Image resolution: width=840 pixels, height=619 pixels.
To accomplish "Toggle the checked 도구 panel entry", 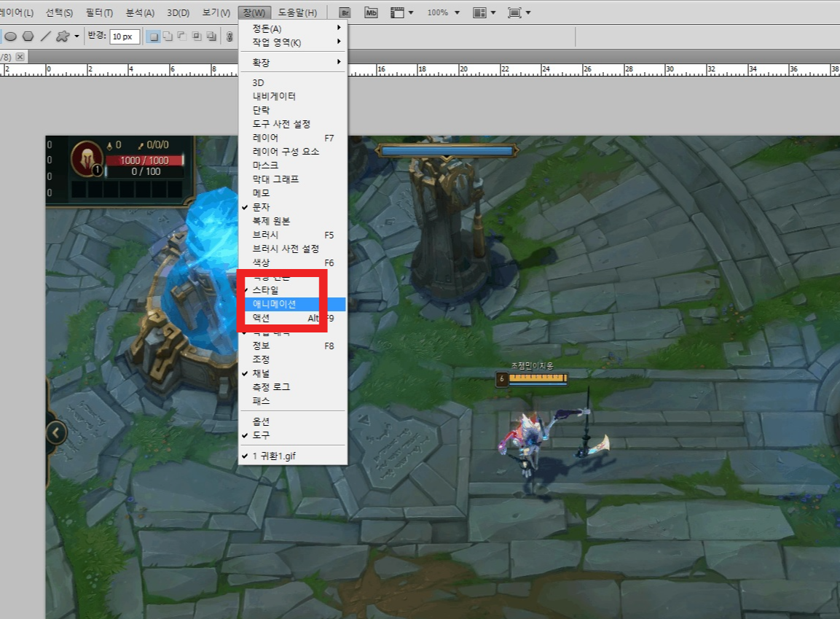I will click(293, 435).
